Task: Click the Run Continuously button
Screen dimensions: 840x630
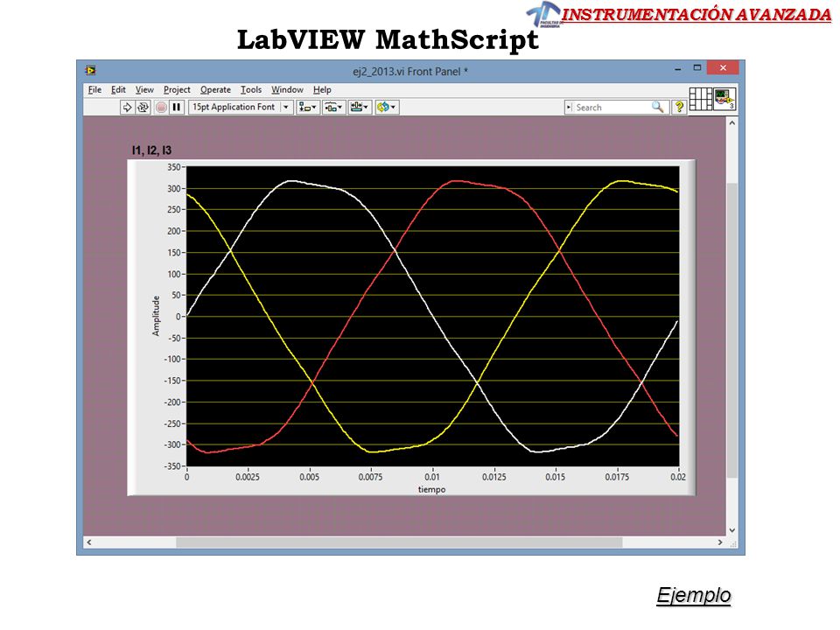Action: [143, 107]
